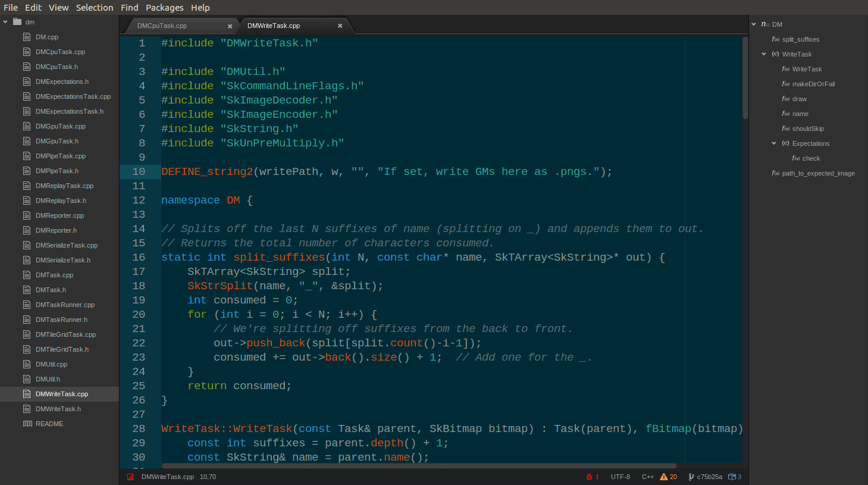Click function icon next to path_to_expected_image

tap(775, 173)
